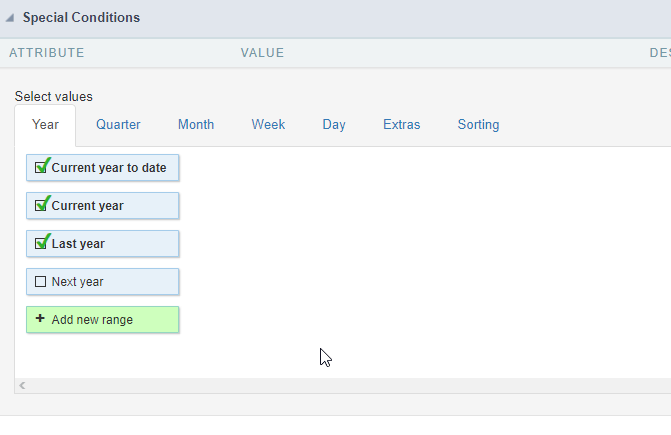
Task: Enable the Next year checkbox
Action: [41, 282]
